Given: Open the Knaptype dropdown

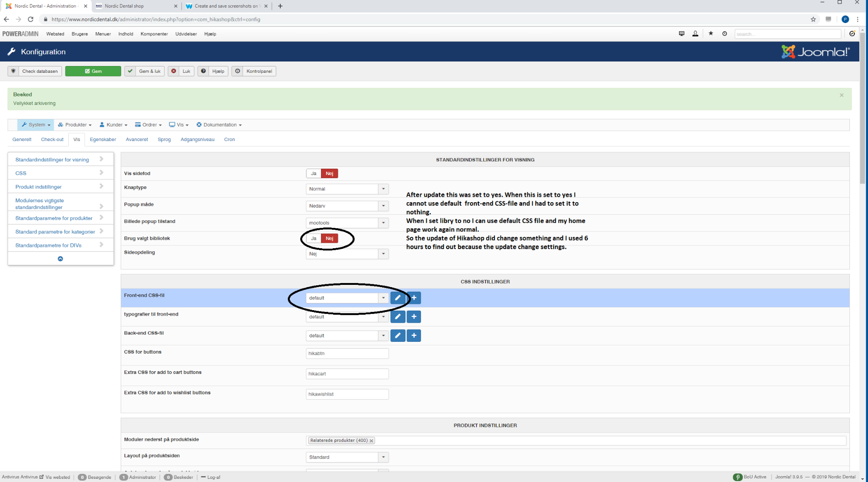Looking at the screenshot, I should [347, 189].
